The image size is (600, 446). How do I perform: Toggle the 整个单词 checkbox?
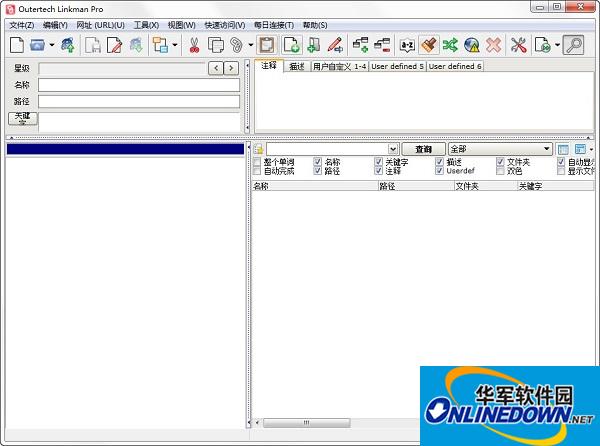[257, 161]
